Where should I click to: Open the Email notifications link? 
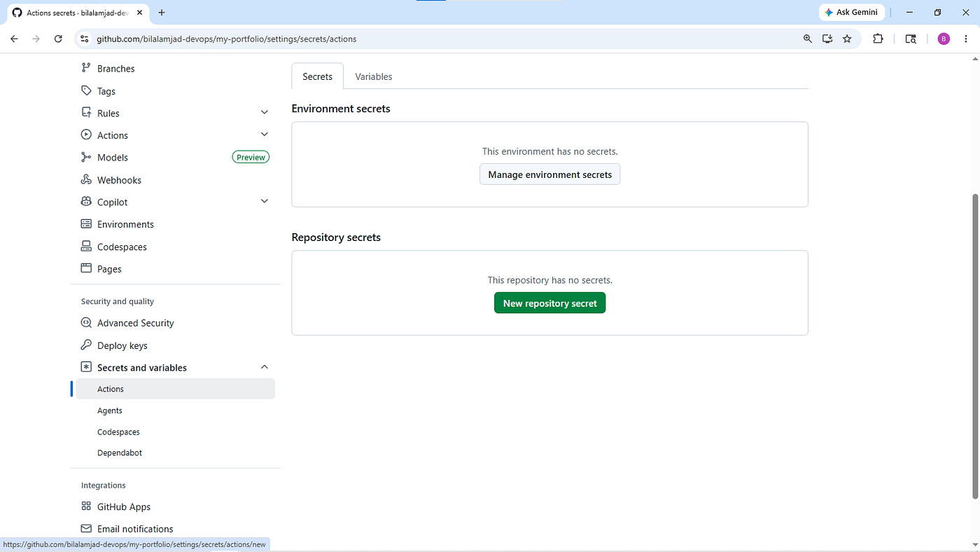click(x=135, y=529)
